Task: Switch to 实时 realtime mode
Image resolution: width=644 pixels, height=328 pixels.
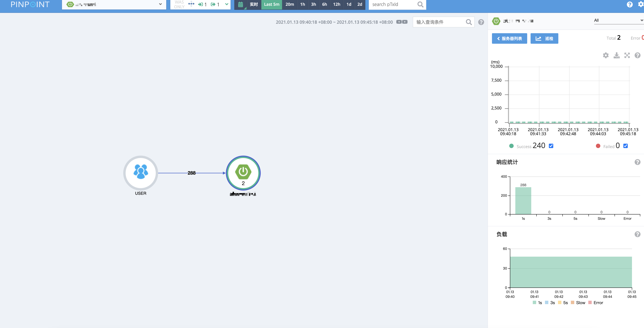Action: 254,5
